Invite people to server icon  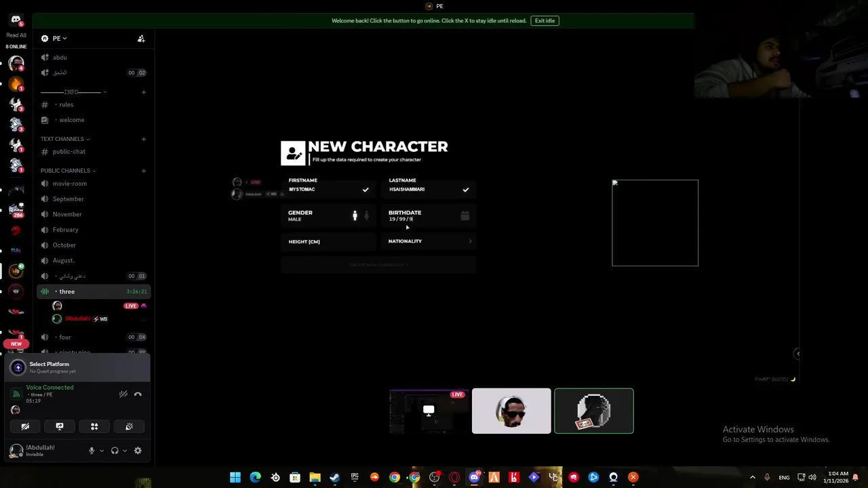point(141,39)
